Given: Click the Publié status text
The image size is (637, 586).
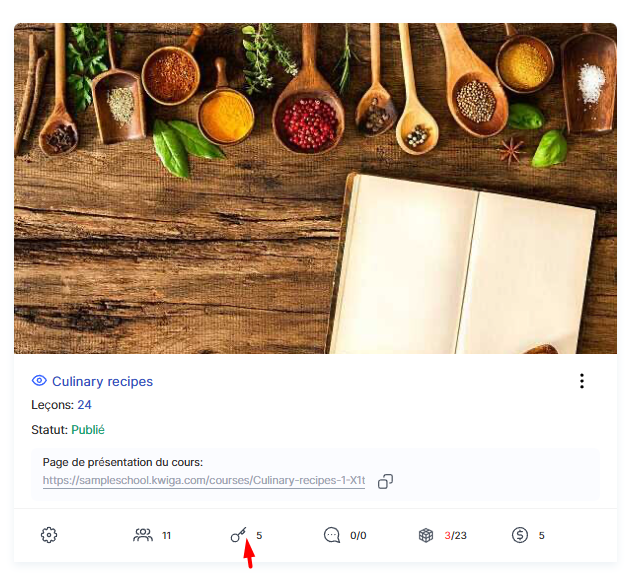Looking at the screenshot, I should click(x=88, y=430).
